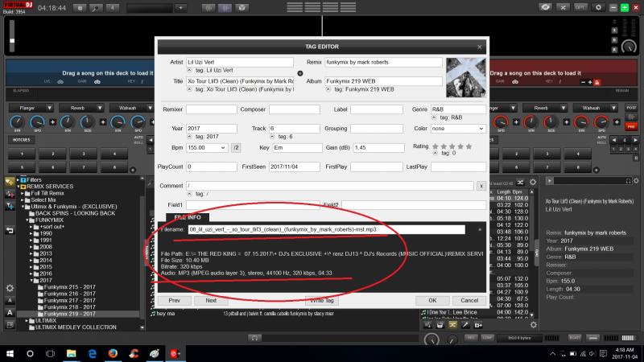This screenshot has height=362, width=644.
Task: Swap artist and title via center dot
Action: 300,73
